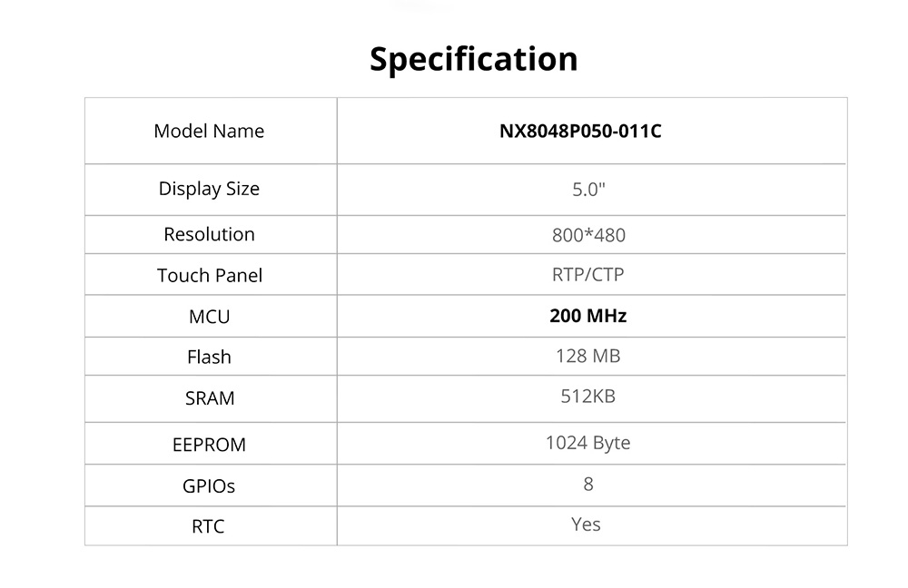The width and height of the screenshot is (908, 588).
Task: Click the RTC value Yes
Action: 587,524
